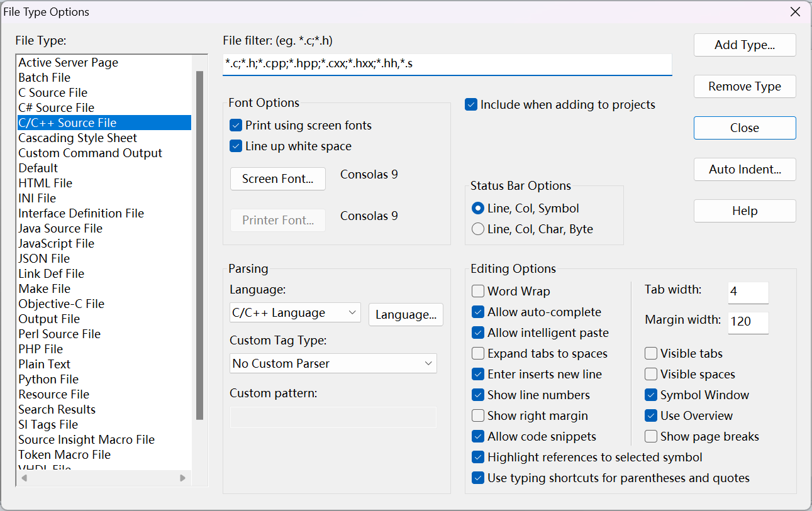Enable the Word Wrap checkbox
Viewport: 812px width, 511px height.
coord(478,291)
